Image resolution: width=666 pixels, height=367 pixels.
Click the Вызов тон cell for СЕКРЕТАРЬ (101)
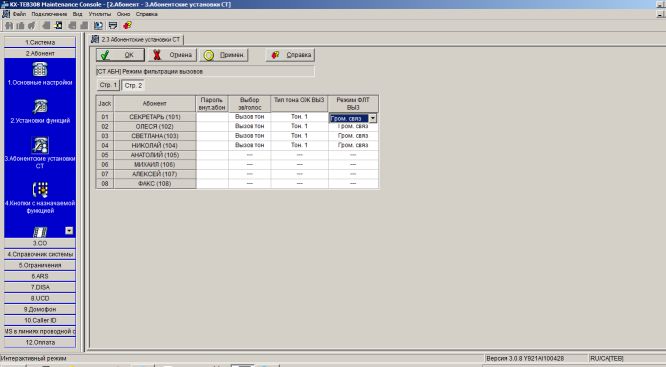[249, 116]
